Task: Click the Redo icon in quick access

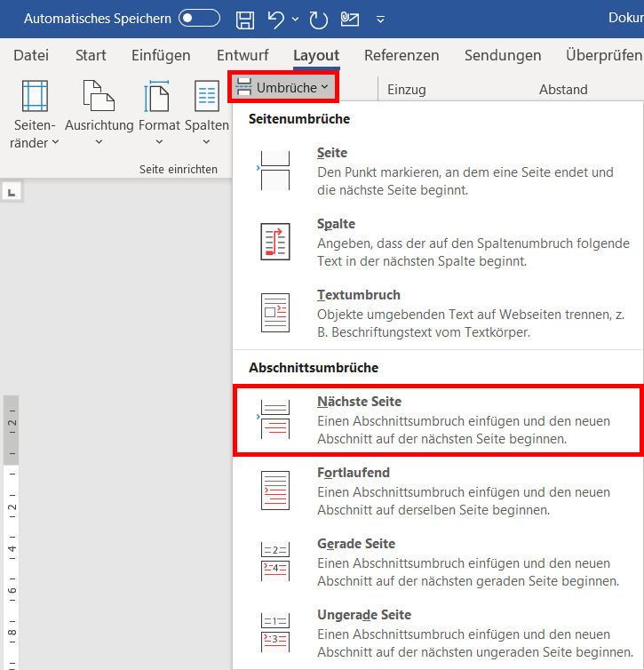Action: click(319, 19)
